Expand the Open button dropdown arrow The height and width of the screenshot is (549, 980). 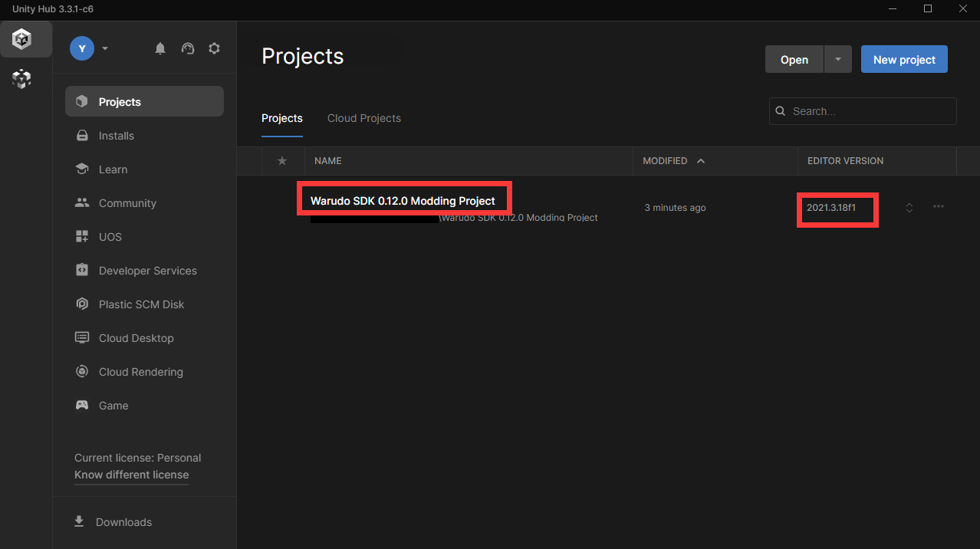coord(838,59)
